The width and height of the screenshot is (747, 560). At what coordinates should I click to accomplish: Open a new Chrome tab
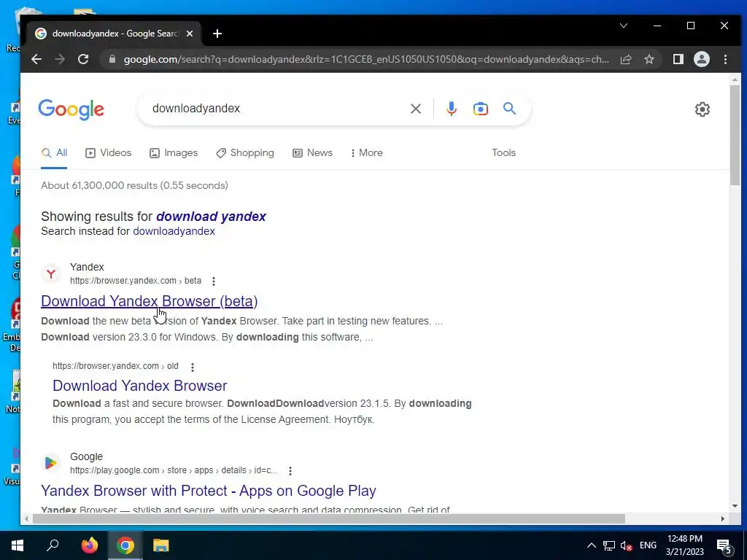click(x=217, y=34)
